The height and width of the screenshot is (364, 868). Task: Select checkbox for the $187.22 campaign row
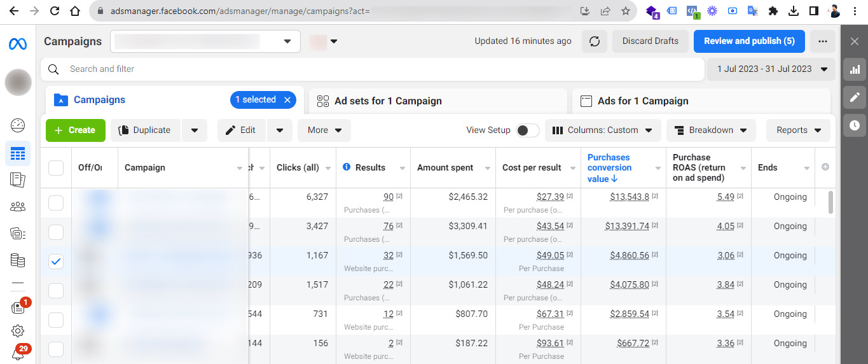point(56,349)
